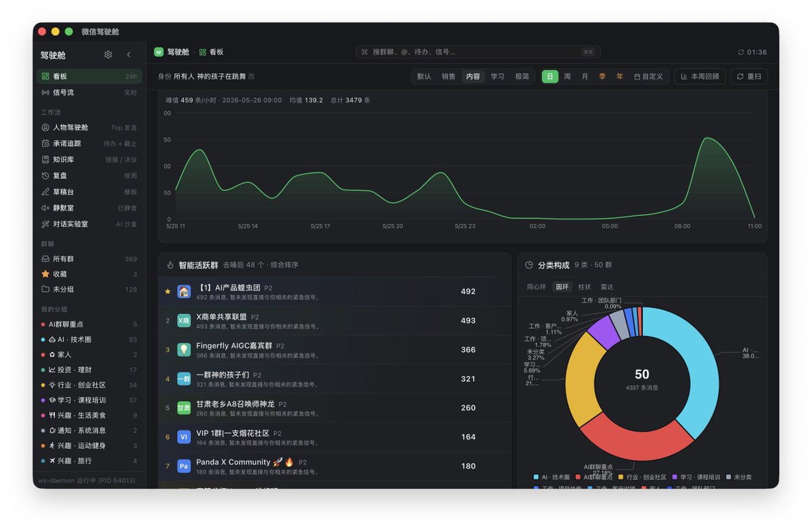Click the refresh icon beside 01:36

coord(742,52)
